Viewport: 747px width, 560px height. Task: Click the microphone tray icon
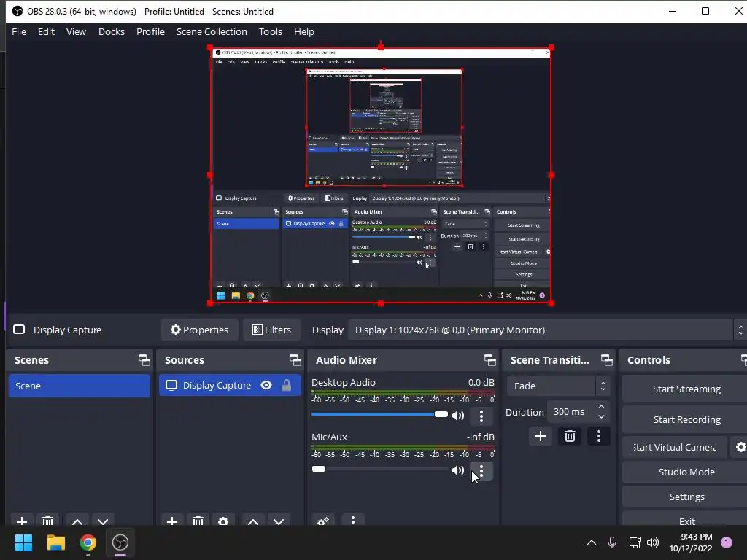[x=612, y=542]
